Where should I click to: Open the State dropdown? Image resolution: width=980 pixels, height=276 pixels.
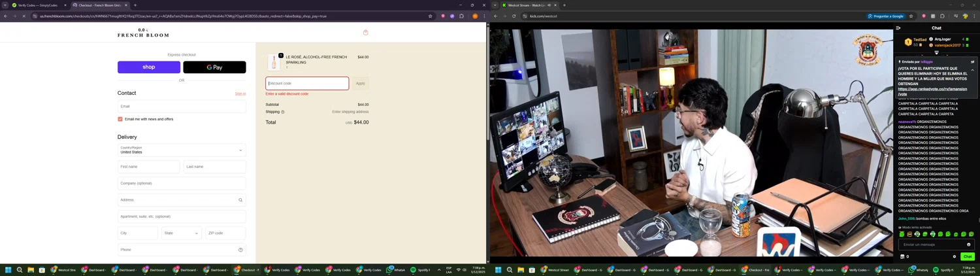[x=181, y=233]
